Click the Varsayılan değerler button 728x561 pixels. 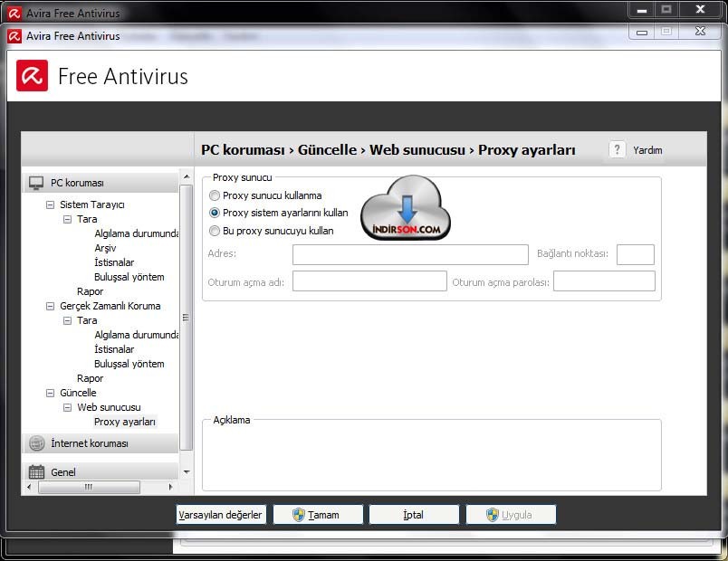click(x=221, y=515)
